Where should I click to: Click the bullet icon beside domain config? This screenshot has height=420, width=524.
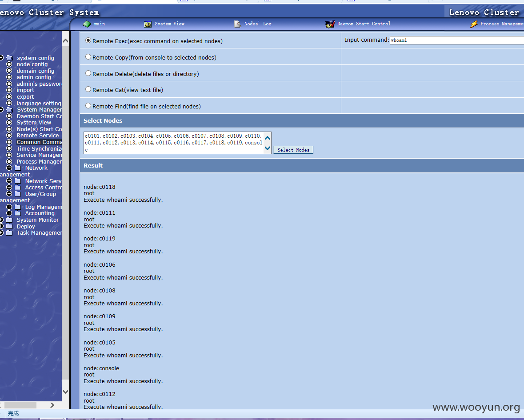click(x=9, y=71)
